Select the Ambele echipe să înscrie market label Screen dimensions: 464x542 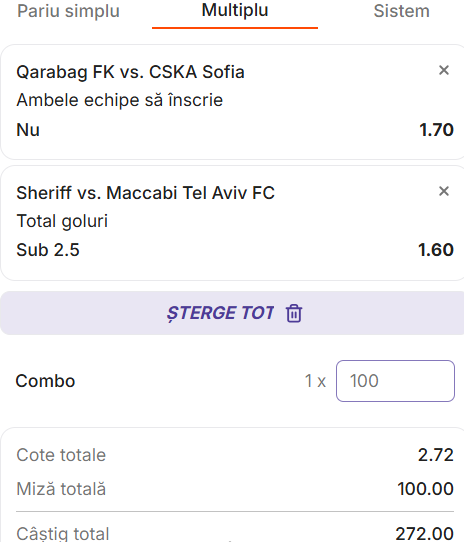click(x=120, y=100)
